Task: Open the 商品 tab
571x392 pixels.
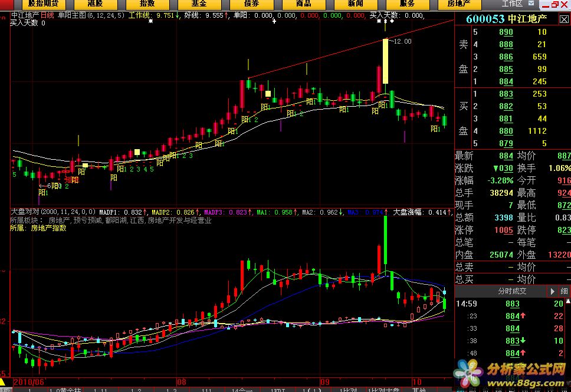Action: coord(303,4)
